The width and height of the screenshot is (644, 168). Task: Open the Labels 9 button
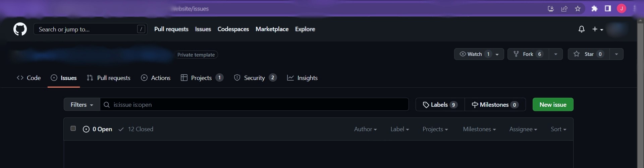point(440,104)
